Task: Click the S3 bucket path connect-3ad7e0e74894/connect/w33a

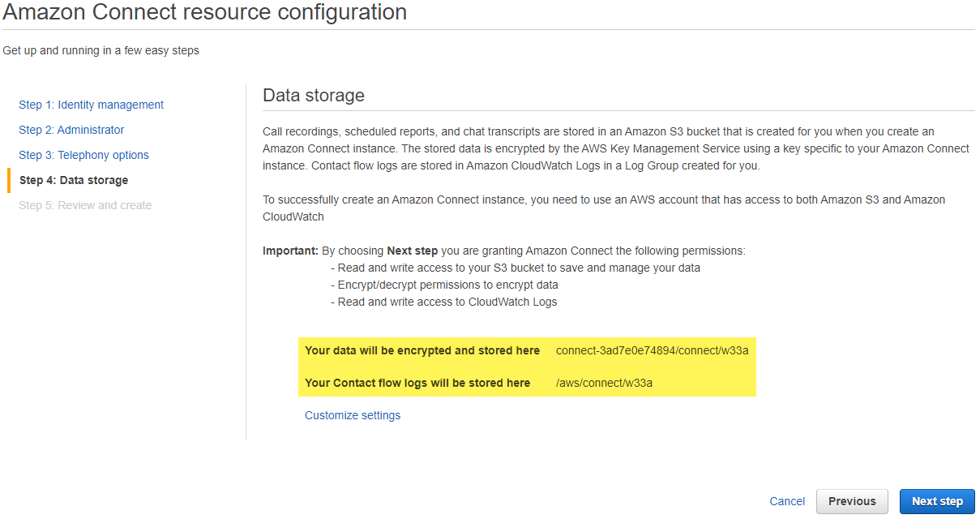Action: pos(652,350)
